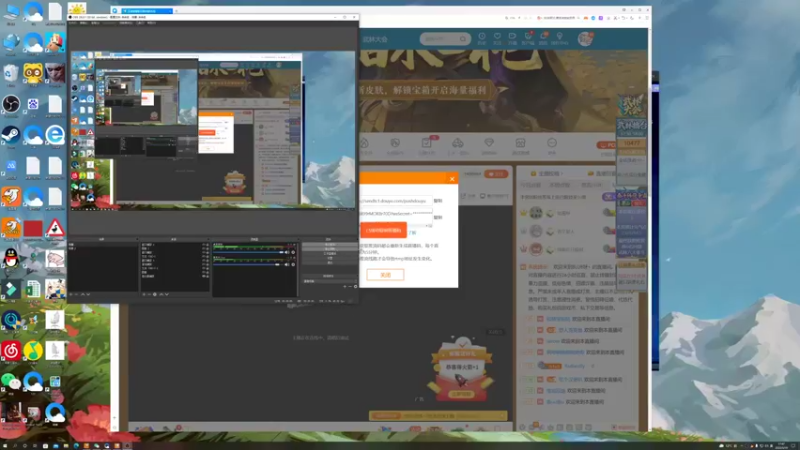Viewport: 800px width, 450px height.
Task: Click the push URL field in the dialog
Action: [395, 201]
